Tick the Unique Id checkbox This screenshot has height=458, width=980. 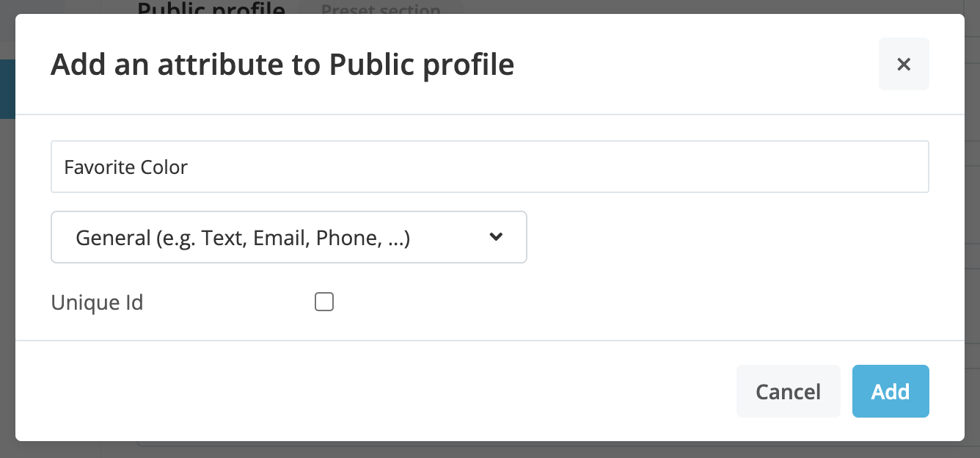coord(324,302)
